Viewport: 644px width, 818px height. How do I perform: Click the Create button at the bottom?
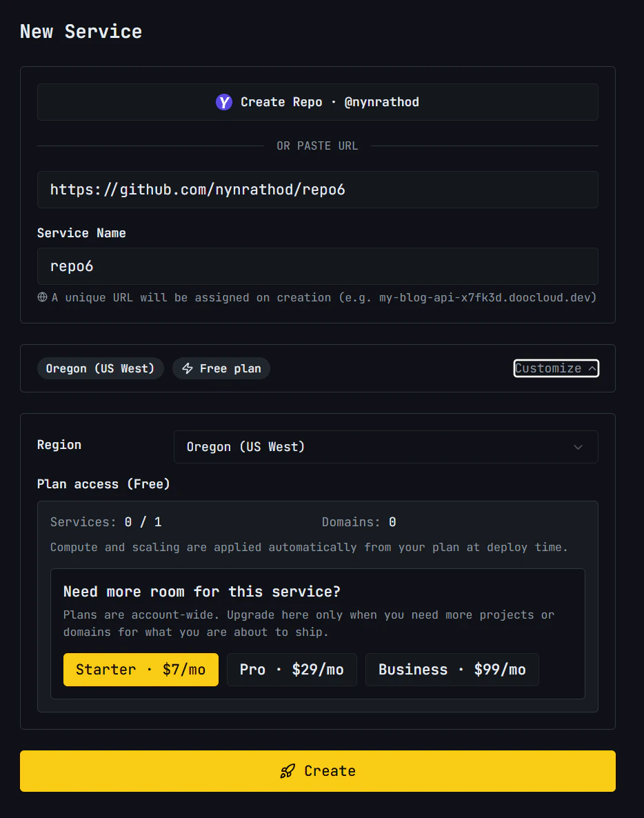(318, 770)
